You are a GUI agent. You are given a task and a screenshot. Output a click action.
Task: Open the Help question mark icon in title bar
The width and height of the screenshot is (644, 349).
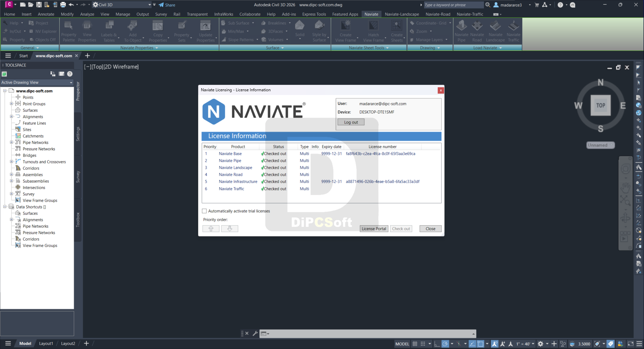tap(560, 5)
